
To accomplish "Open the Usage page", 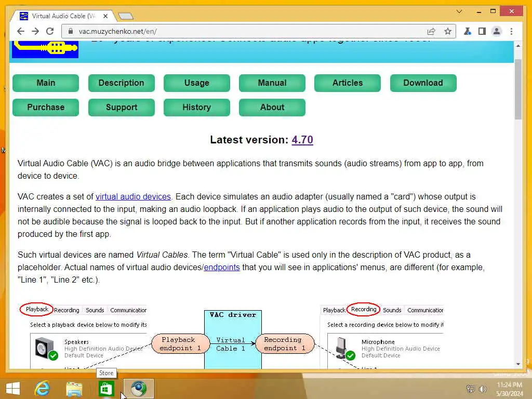I will pos(197,83).
